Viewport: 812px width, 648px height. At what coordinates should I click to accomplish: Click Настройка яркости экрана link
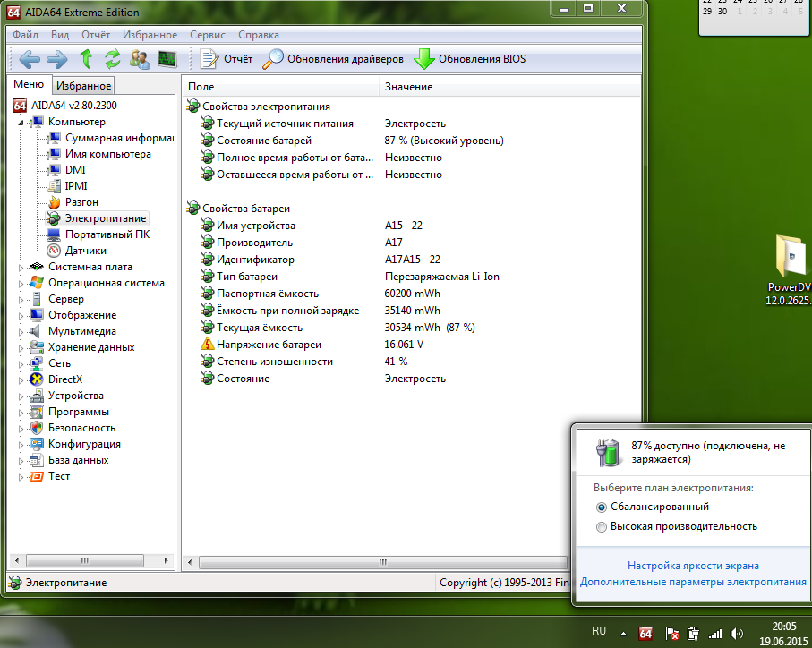[693, 566]
